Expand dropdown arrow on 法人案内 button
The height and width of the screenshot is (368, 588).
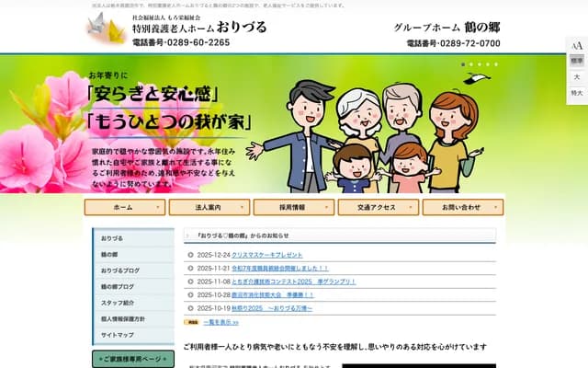click(242, 207)
